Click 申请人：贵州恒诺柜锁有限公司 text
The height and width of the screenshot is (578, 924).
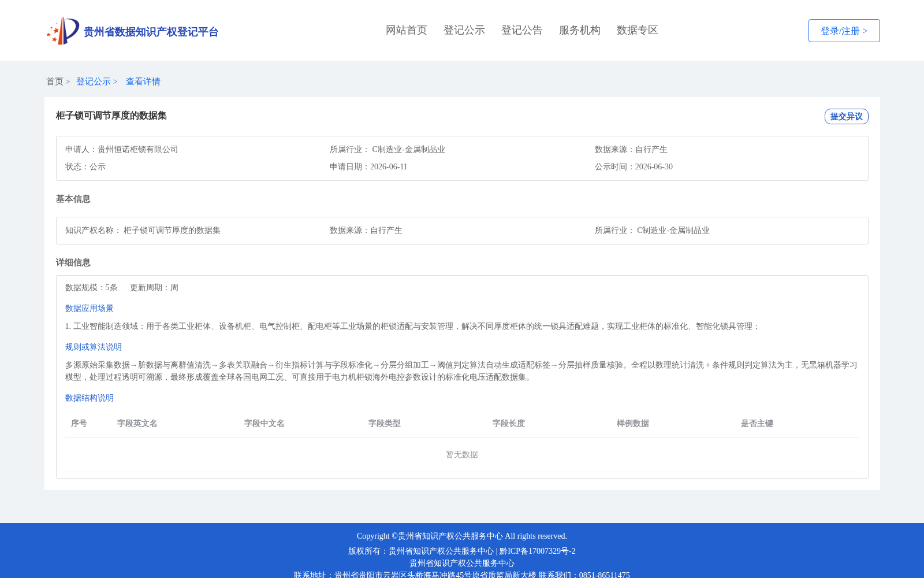click(122, 149)
